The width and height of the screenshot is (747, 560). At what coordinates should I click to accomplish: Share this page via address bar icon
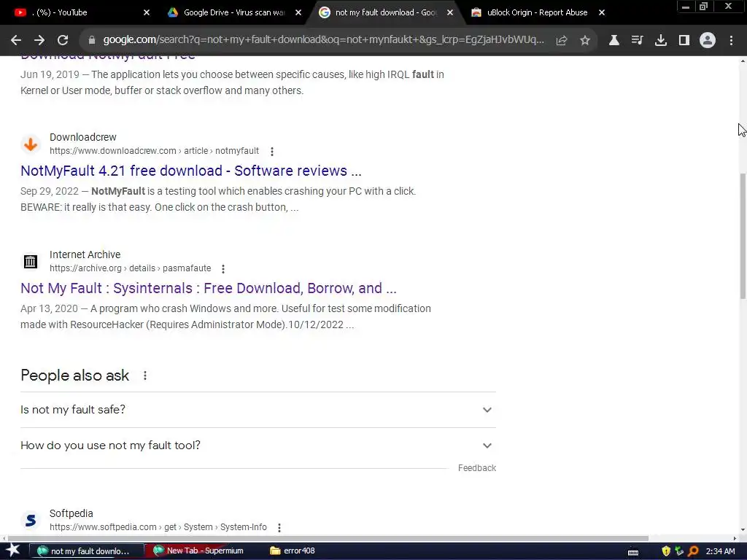[x=562, y=41]
